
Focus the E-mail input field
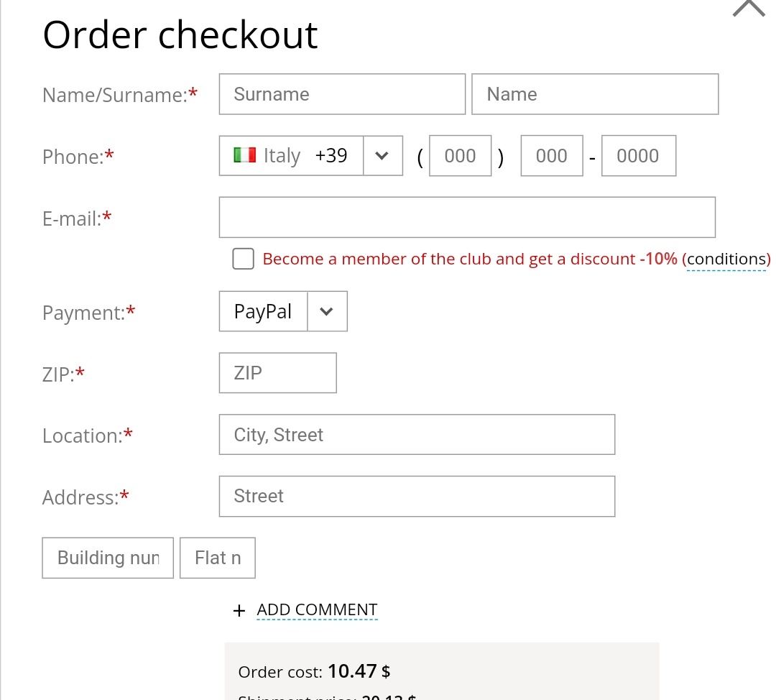[467, 217]
